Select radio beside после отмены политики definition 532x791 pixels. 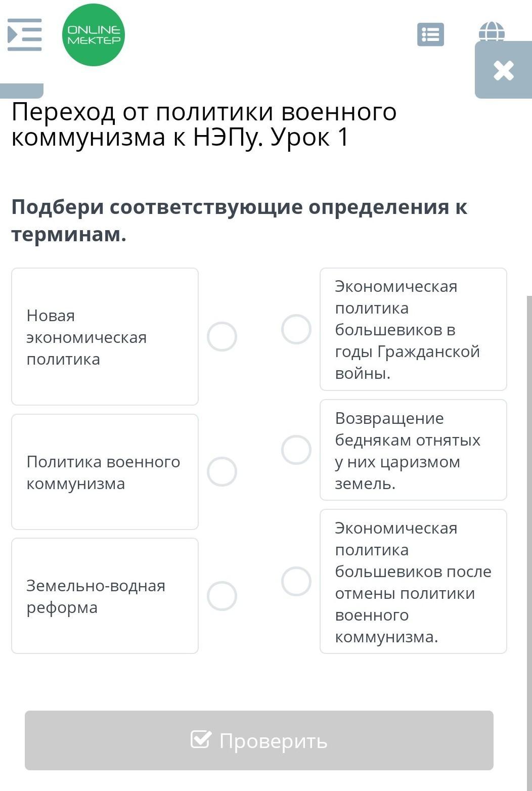click(x=296, y=581)
